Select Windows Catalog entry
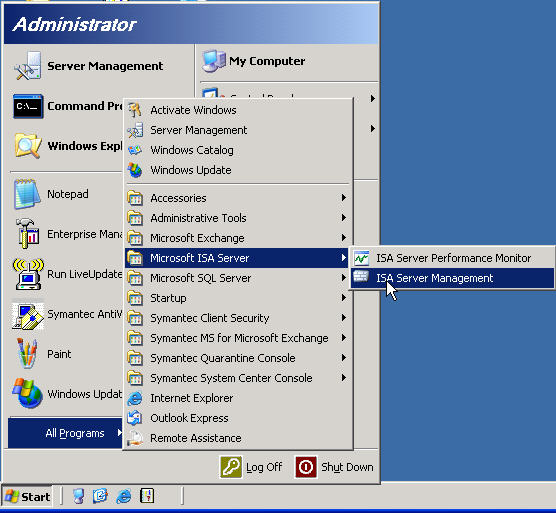The image size is (556, 513). tap(238, 150)
